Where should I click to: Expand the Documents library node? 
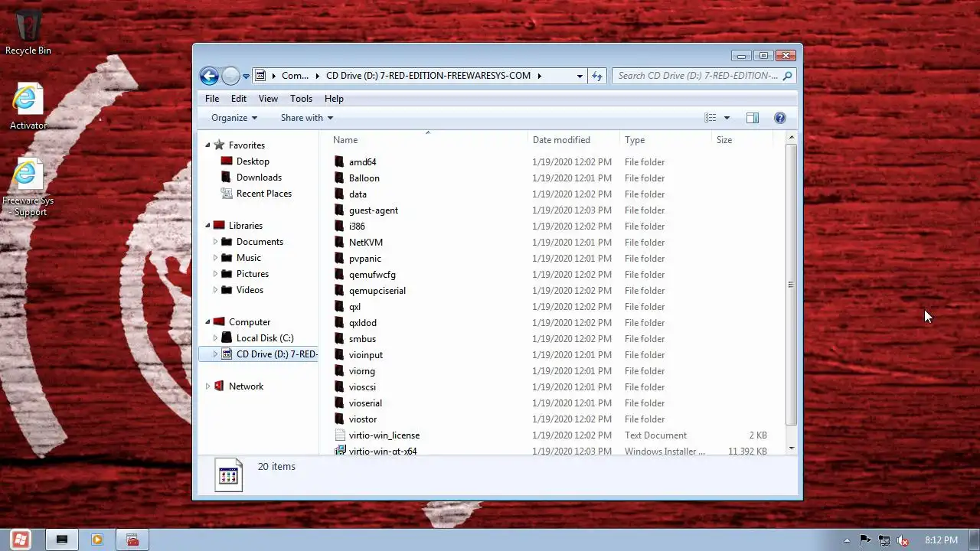[x=215, y=241]
